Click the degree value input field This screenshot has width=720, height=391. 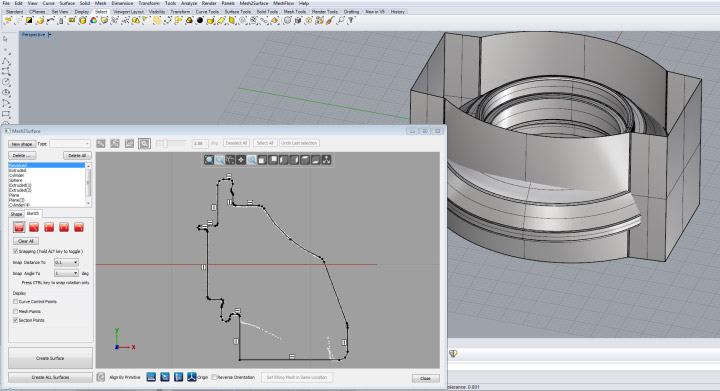(x=200, y=143)
